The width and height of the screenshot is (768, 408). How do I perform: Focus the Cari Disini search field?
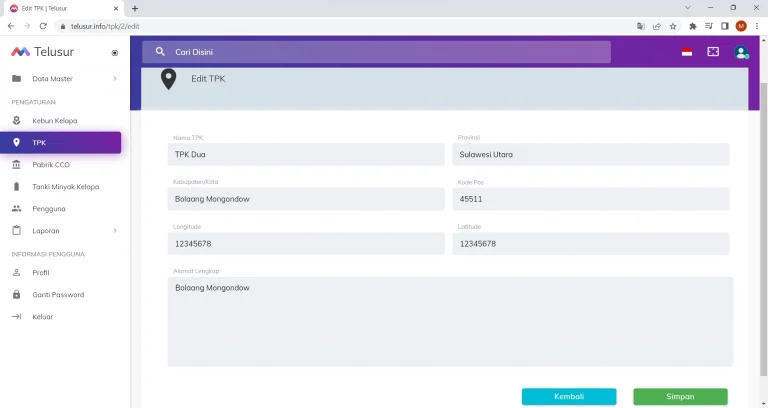[376, 52]
